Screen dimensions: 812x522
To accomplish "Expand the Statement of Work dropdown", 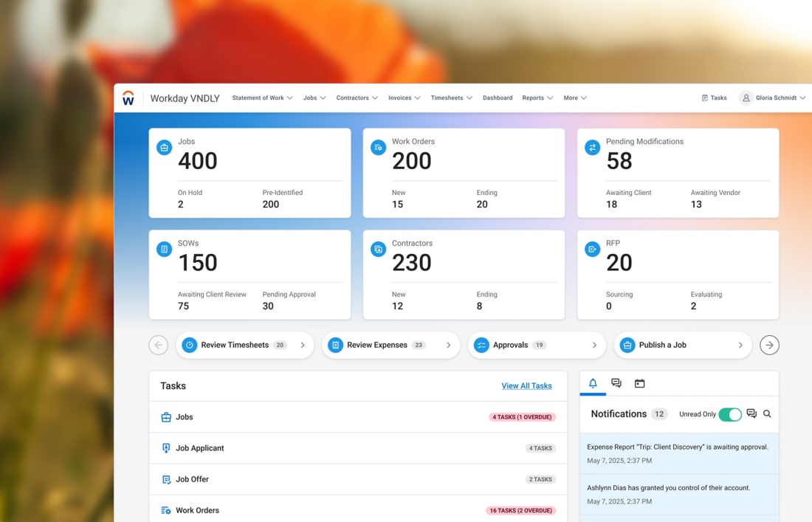I will (x=262, y=98).
